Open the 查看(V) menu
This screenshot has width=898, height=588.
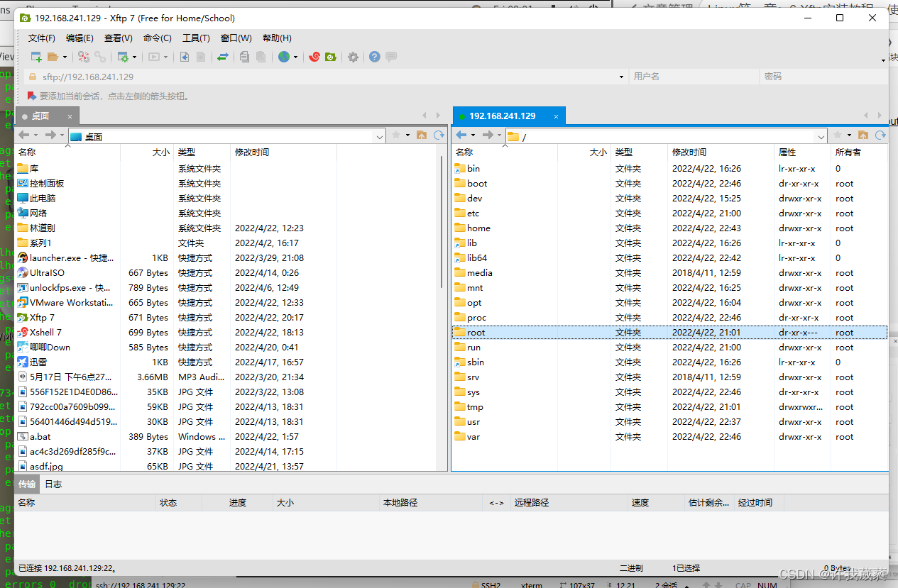coord(119,38)
